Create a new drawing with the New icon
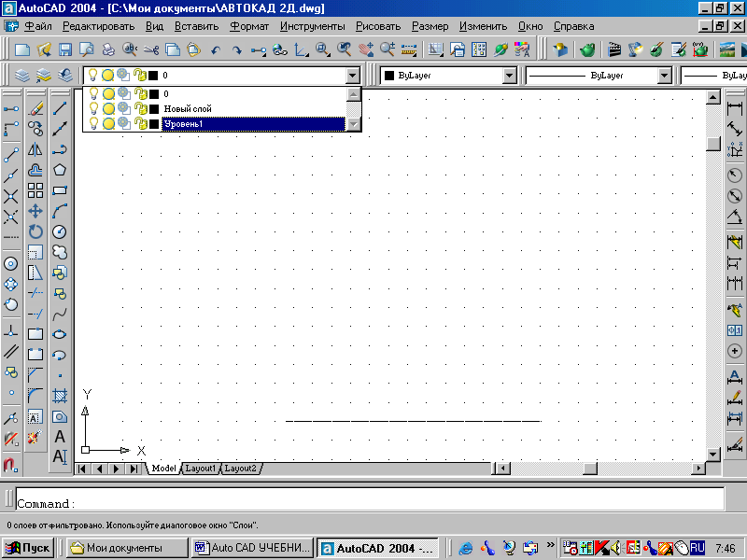The image size is (747, 560). pyautogui.click(x=22, y=49)
